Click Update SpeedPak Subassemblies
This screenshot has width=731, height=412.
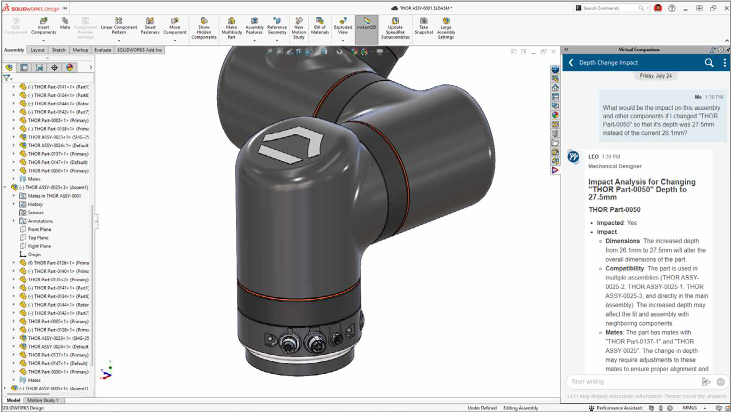point(395,28)
